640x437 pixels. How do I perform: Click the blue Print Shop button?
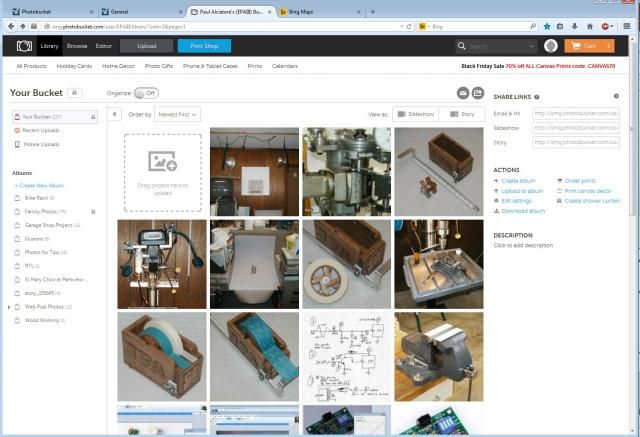(x=204, y=46)
